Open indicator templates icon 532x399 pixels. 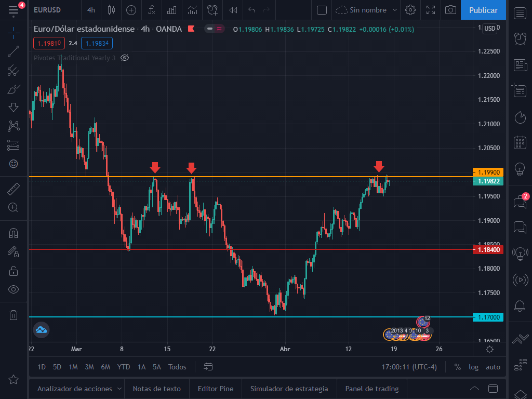[x=192, y=10]
